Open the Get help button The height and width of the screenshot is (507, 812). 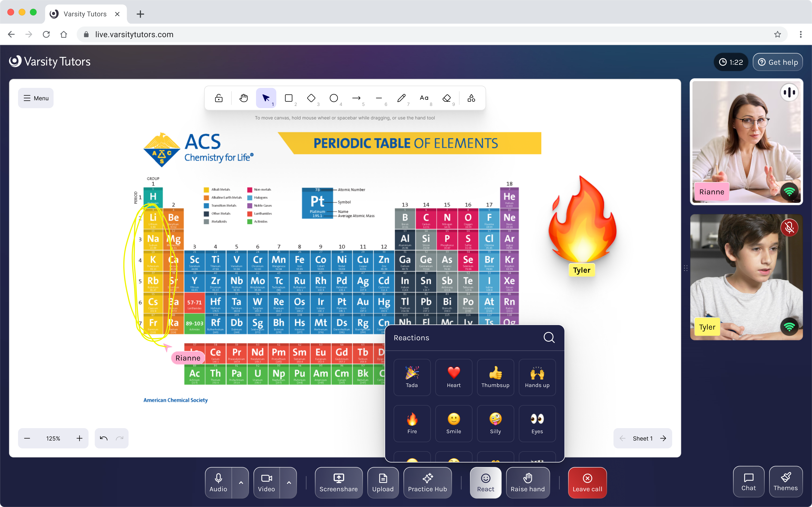tap(778, 62)
